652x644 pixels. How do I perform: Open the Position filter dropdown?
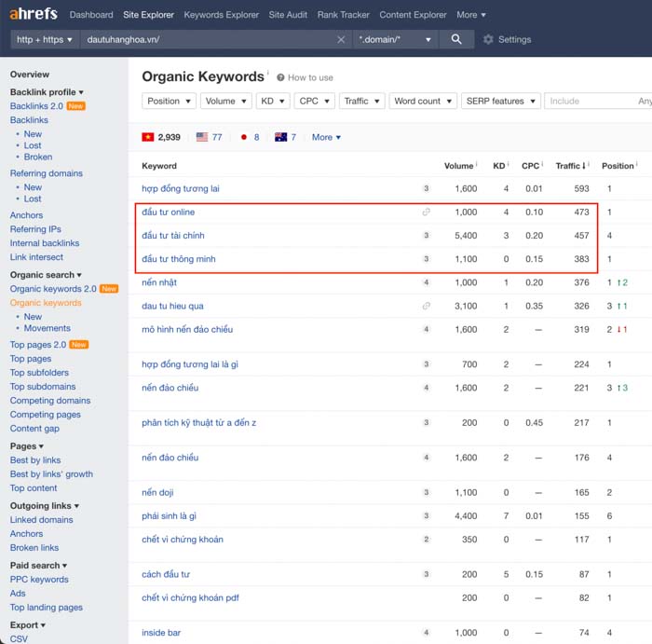click(169, 101)
